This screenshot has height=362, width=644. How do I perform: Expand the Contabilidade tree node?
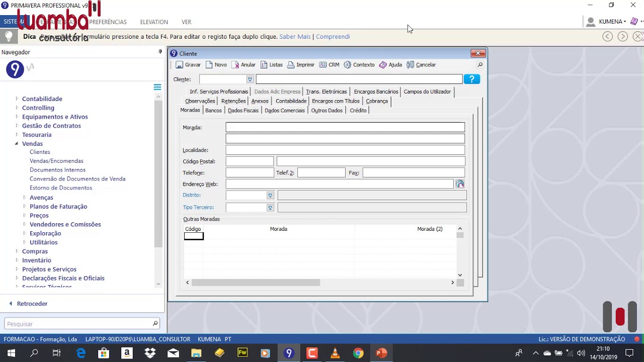click(17, 99)
